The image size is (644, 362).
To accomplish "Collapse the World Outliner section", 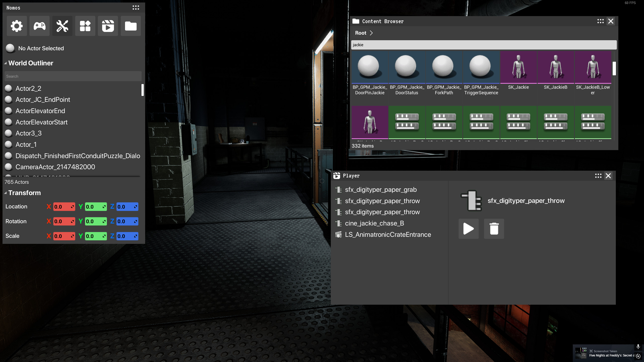I will click(x=5, y=63).
